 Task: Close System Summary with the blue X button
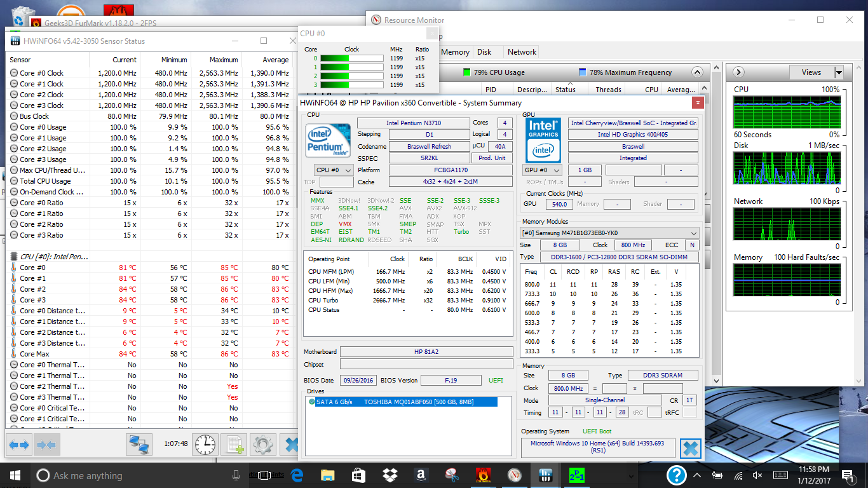coord(690,449)
